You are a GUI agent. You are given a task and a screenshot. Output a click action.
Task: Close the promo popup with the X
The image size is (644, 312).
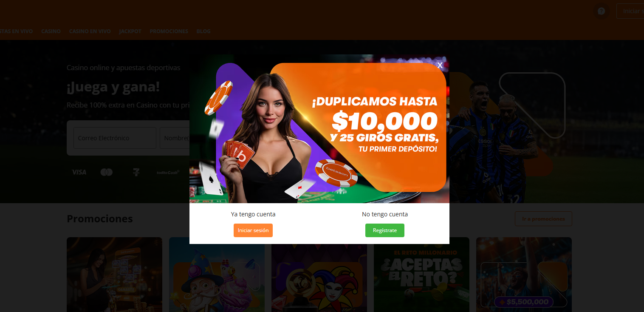[440, 65]
